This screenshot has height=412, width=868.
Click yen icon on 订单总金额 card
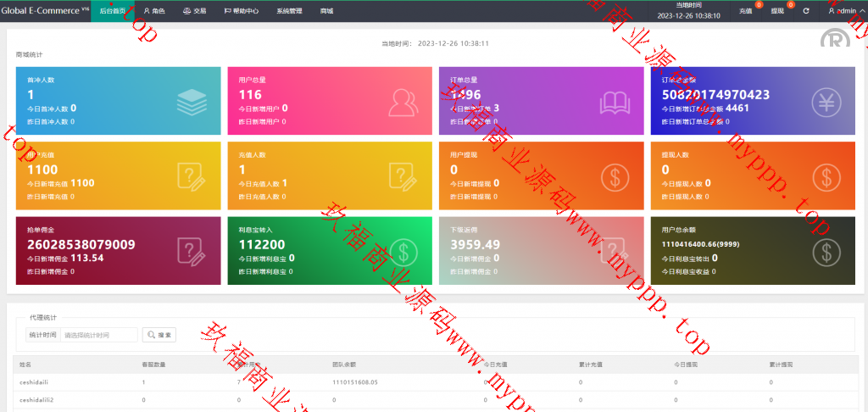point(826,102)
